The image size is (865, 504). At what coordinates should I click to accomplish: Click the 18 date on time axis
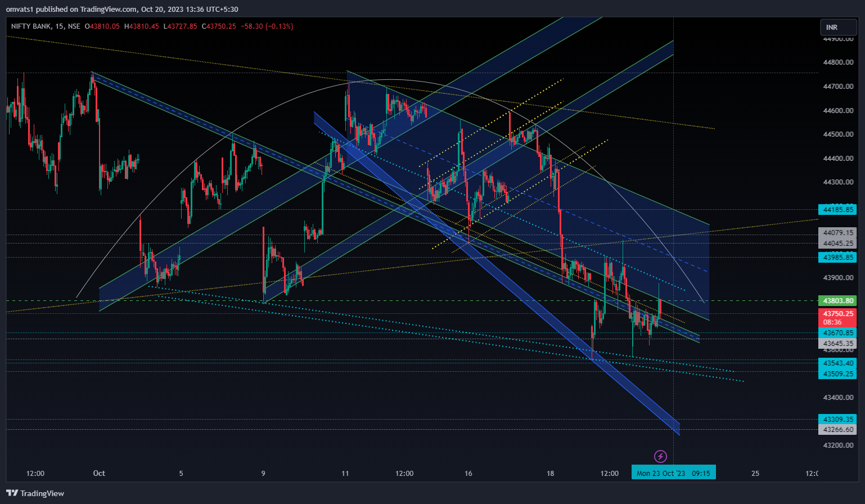coord(551,473)
